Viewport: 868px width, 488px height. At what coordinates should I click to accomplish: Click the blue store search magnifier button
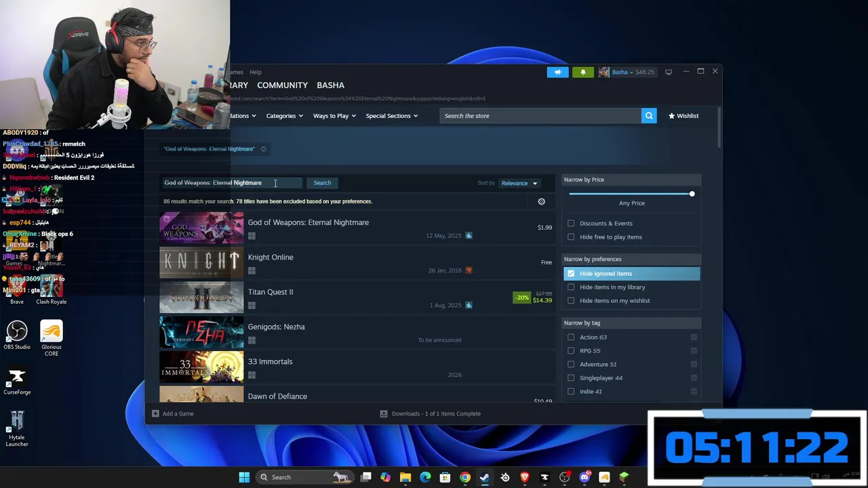649,116
